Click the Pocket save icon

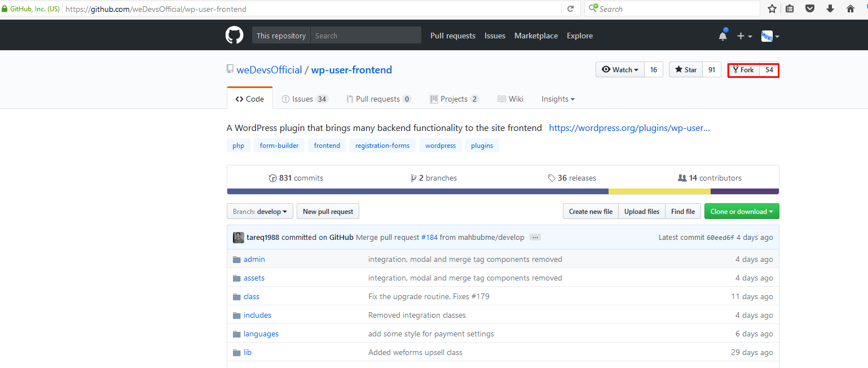pyautogui.click(x=810, y=9)
